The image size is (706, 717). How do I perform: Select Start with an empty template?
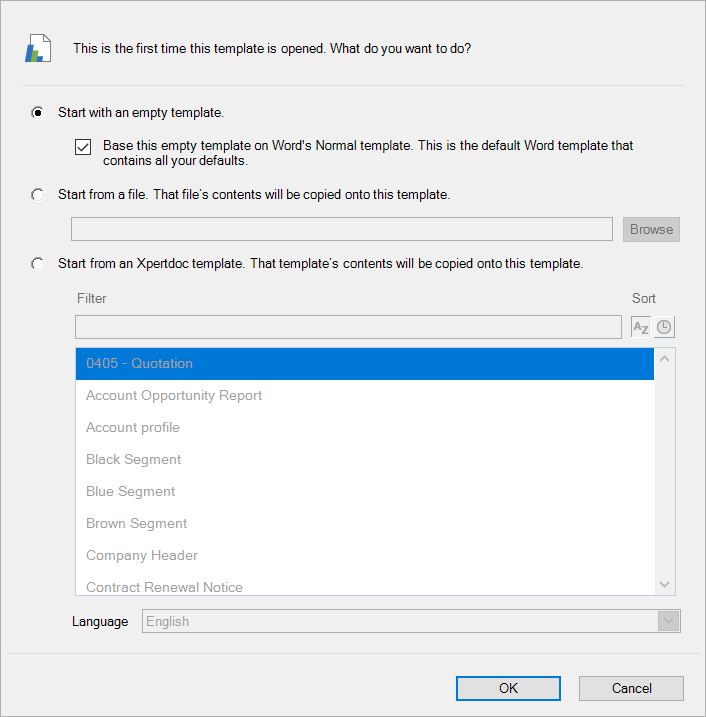tap(37, 112)
